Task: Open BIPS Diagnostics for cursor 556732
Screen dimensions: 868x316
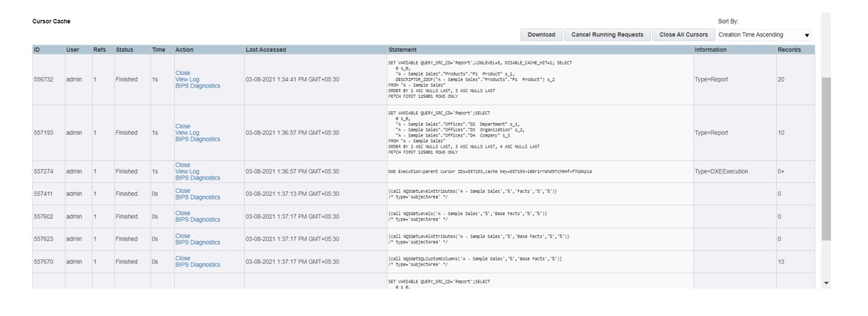Action: point(197,86)
